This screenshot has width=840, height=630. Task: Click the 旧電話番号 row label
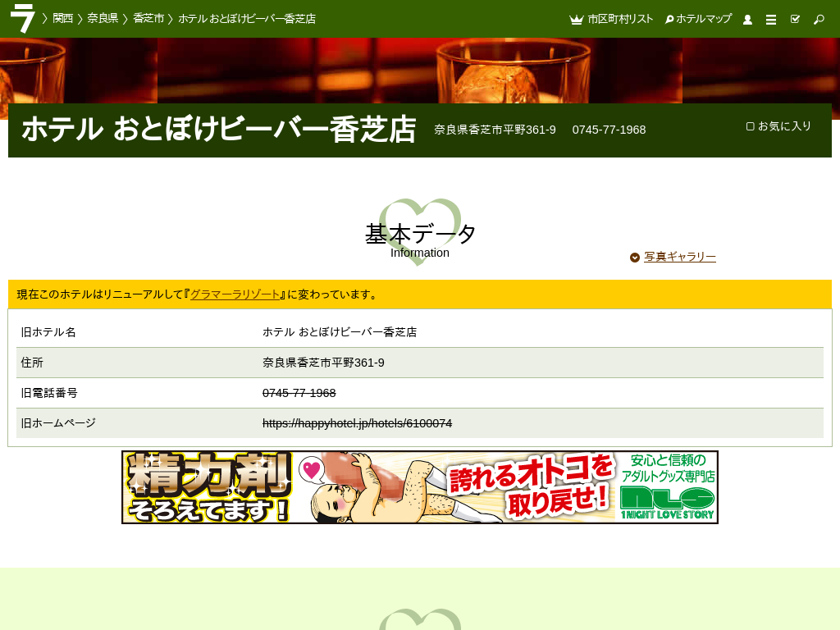click(49, 393)
